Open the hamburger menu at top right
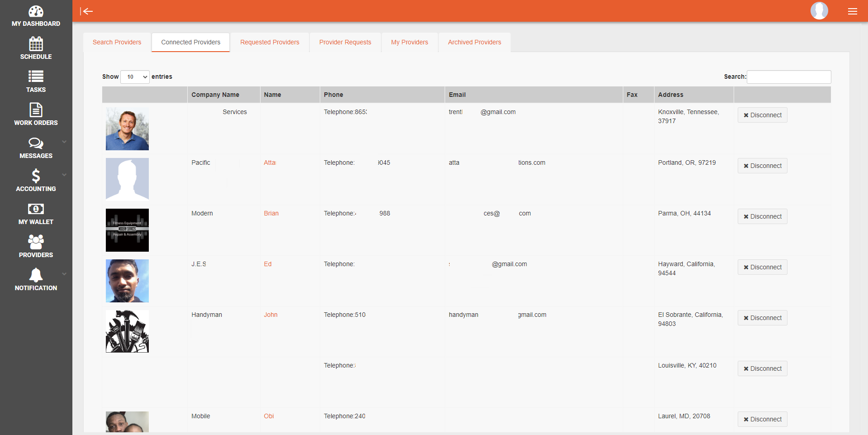 tap(852, 11)
